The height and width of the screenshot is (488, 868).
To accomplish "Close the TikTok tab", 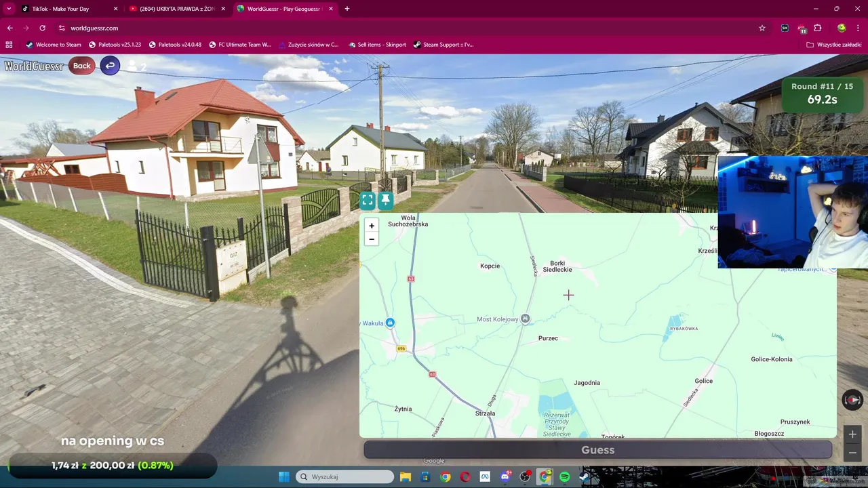I will tap(115, 9).
